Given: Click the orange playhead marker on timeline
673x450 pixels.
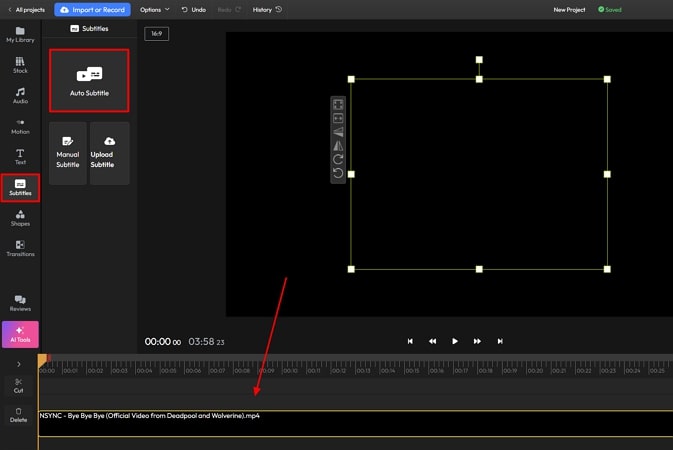Looking at the screenshot, I should click(x=42, y=358).
